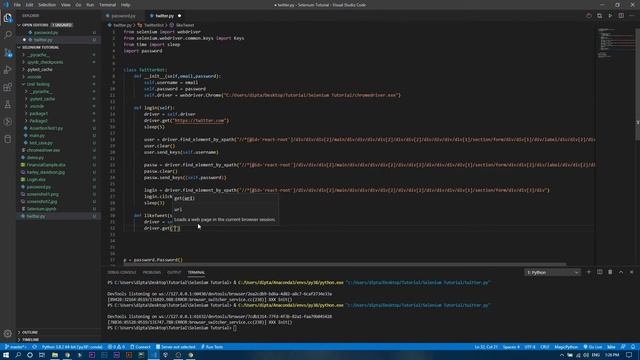The image size is (640, 360).
Task: Click the feedback icon in status bar
Action: click(623, 347)
